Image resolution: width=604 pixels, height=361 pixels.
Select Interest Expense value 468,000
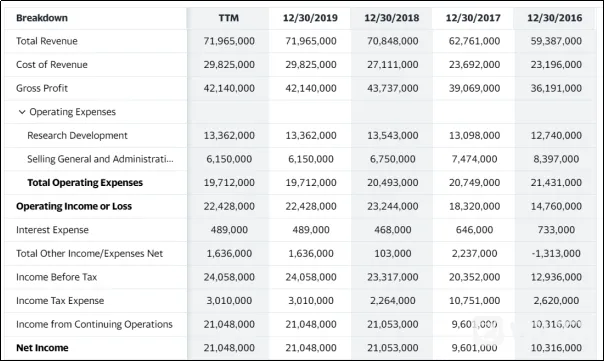(393, 230)
